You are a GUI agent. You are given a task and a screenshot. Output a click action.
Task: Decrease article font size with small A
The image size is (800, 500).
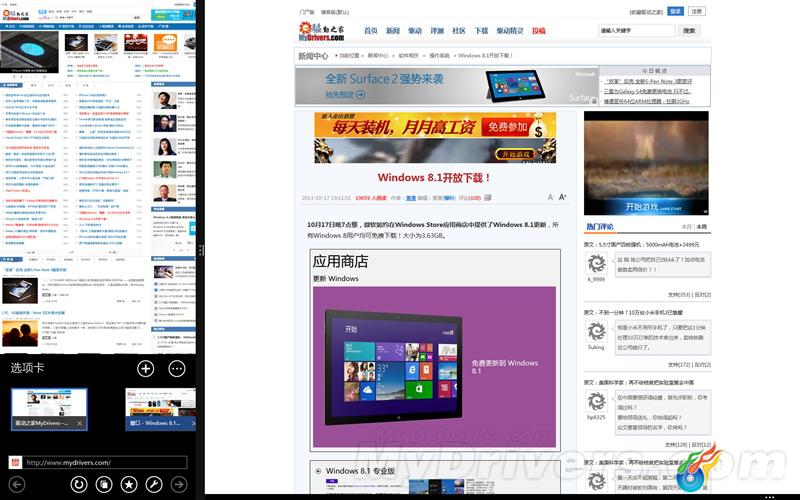551,197
